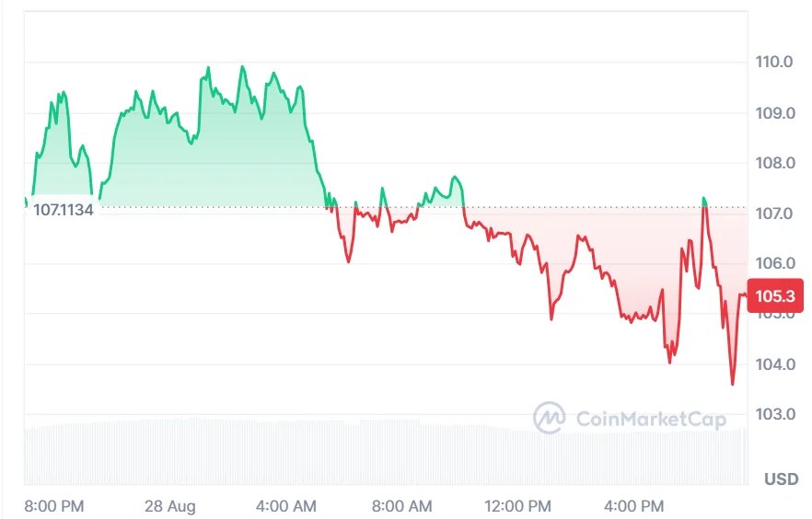
Task: Click the 12:00 PM time axis label
Action: [517, 506]
